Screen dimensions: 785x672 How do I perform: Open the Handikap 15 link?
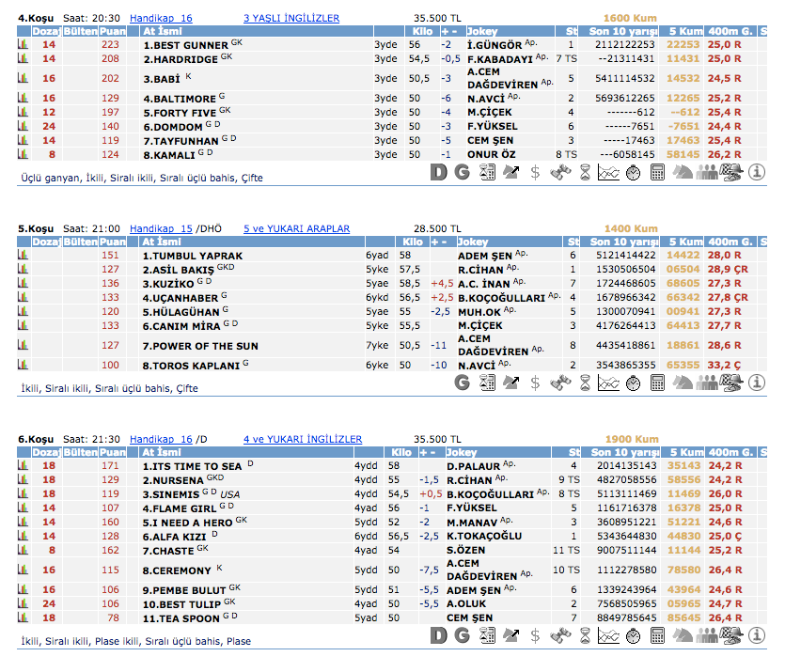click(160, 228)
